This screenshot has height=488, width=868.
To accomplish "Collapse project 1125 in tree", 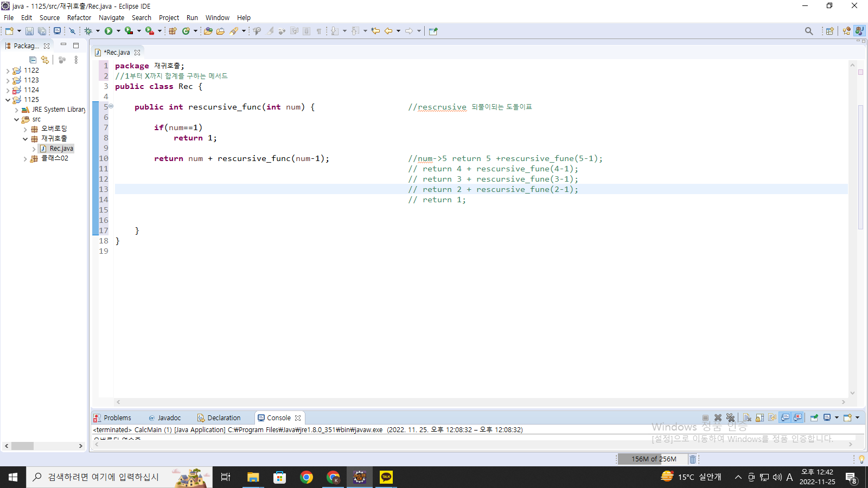I will [8, 100].
